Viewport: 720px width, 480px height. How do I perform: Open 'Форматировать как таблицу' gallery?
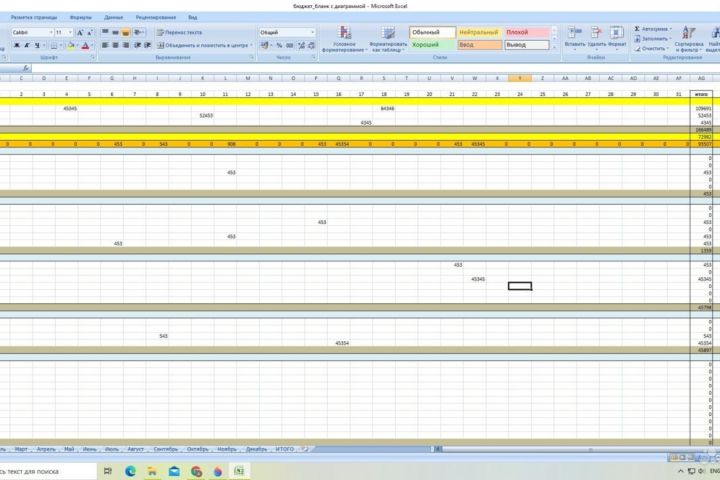click(388, 40)
